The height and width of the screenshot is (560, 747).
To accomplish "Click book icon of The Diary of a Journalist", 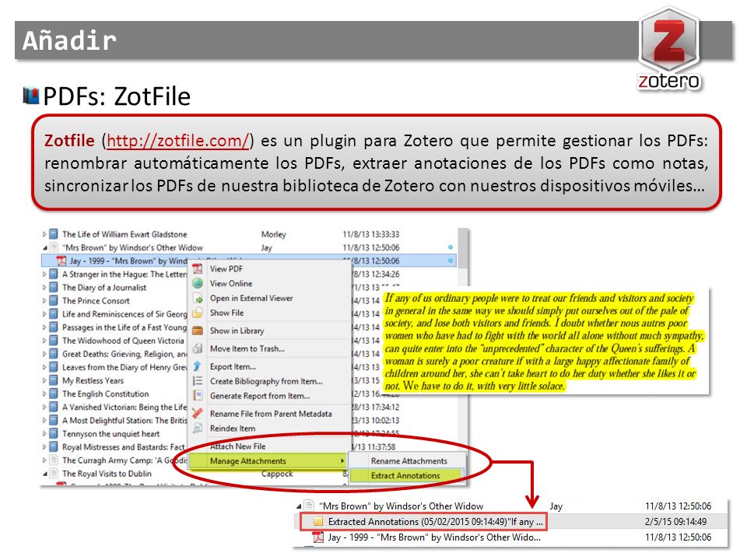I will point(54,288).
